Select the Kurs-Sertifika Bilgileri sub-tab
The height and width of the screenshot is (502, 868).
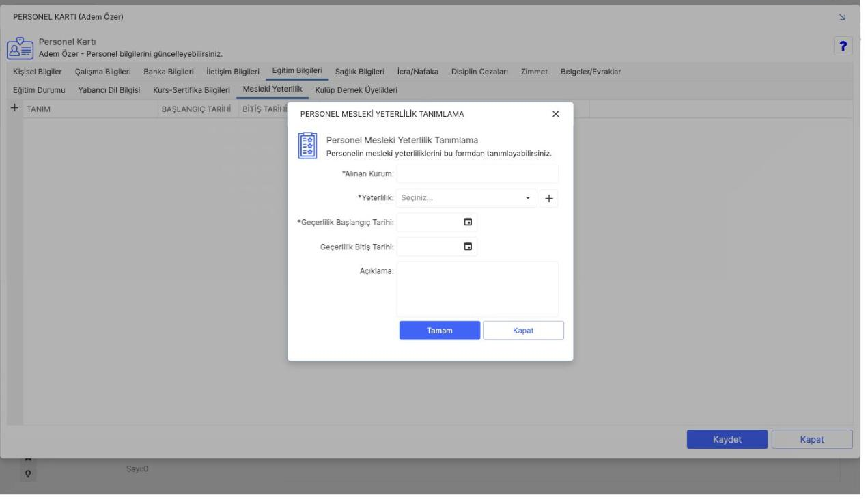tap(191, 90)
